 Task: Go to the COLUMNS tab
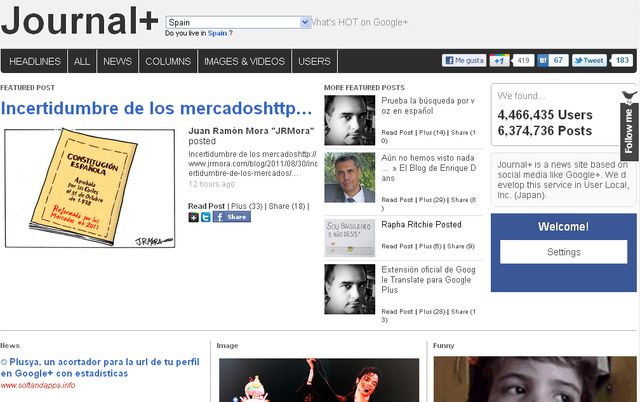167,61
